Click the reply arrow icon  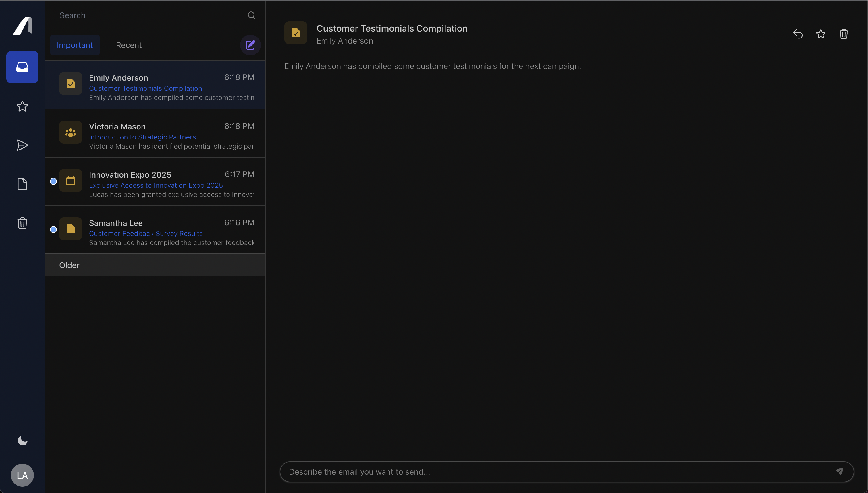[x=798, y=34]
